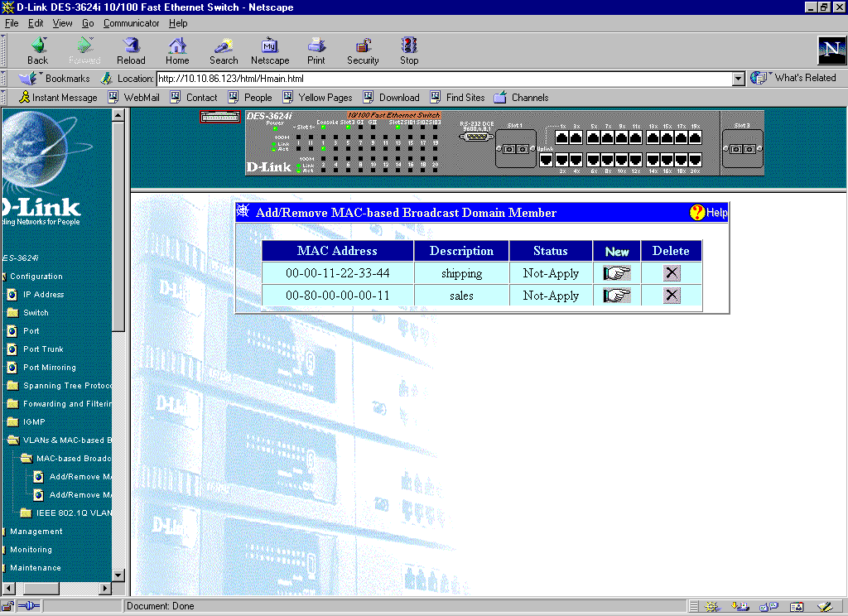Open the Edit menu
The height and width of the screenshot is (616, 848).
coord(36,23)
